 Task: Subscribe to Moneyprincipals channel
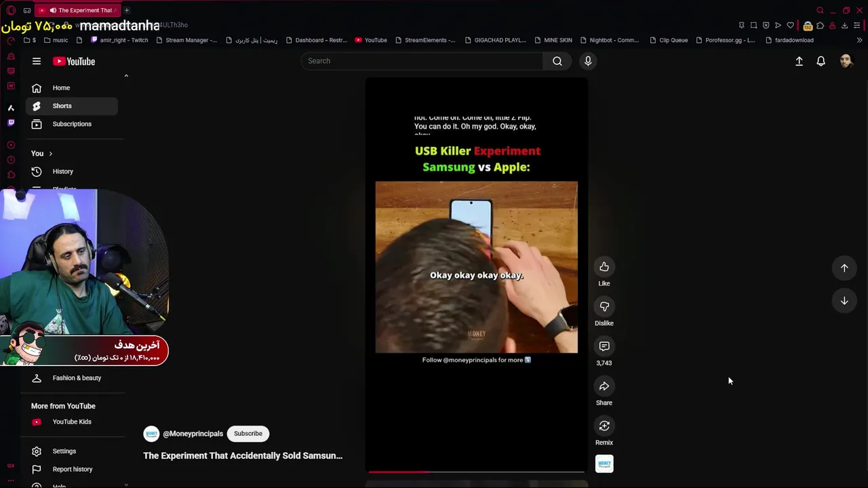click(248, 434)
